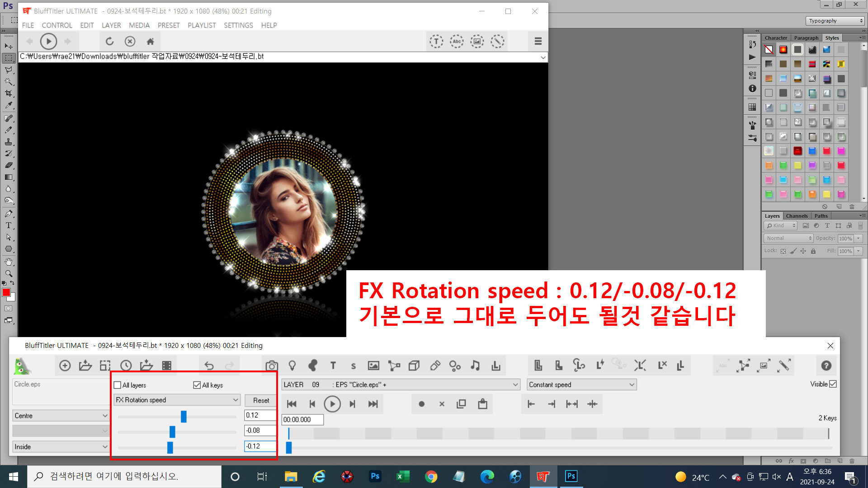Switch to the Channels tab
868x488 pixels.
coord(797,216)
